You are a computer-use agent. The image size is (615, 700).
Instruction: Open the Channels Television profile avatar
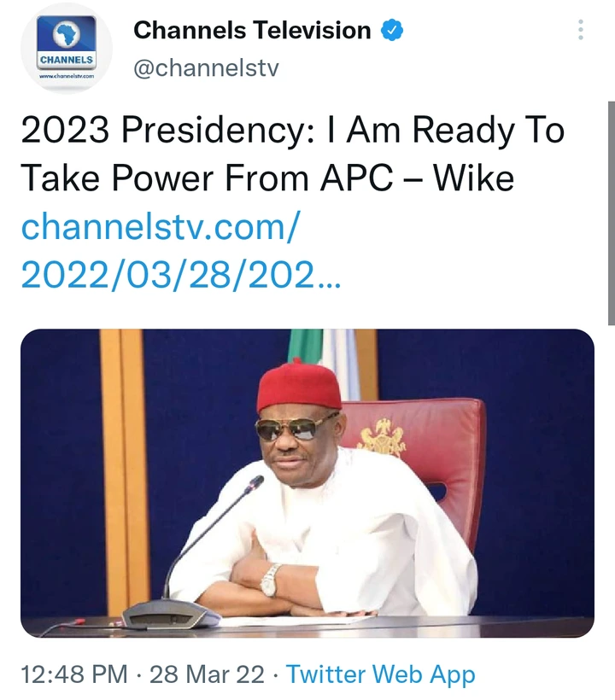(x=67, y=49)
